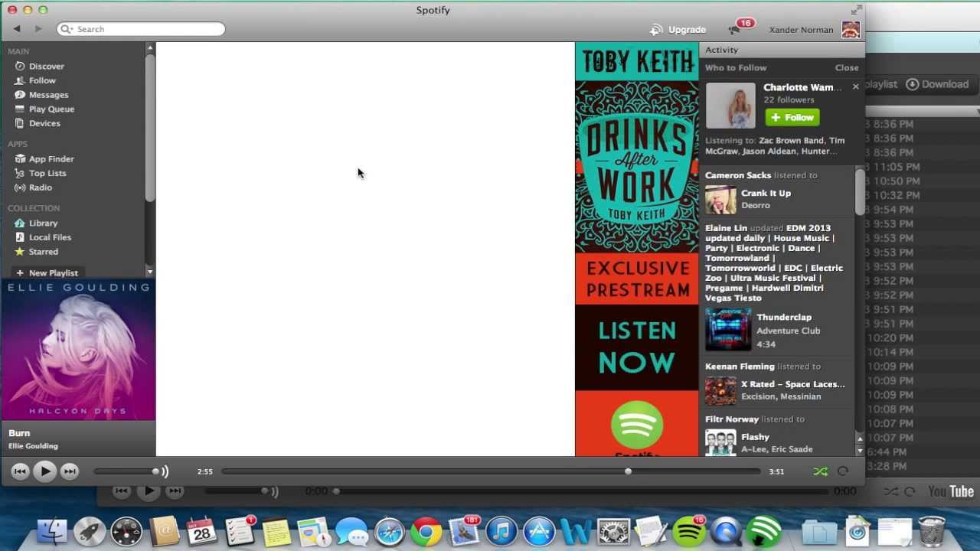This screenshot has height=551, width=980.
Task: Open Elaine Lin profile
Action: tap(726, 228)
